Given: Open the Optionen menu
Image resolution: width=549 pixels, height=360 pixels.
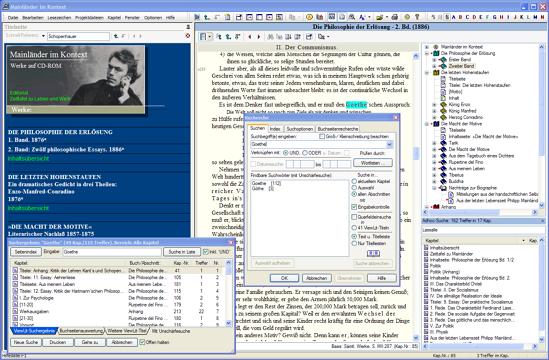Looking at the screenshot, I should click(x=153, y=18).
